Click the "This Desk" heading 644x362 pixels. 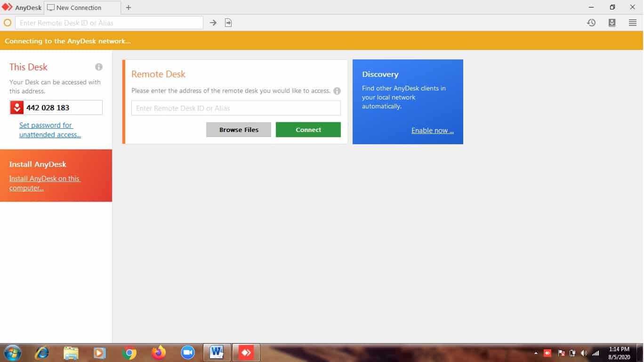(28, 67)
